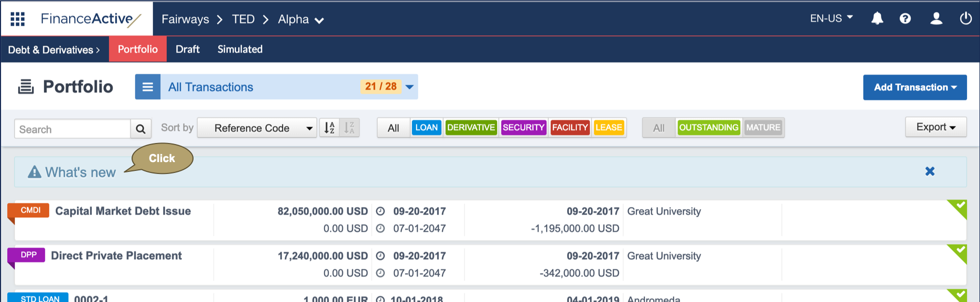Open the Reference Code sort dropdown
This screenshot has width=980, height=302.
257,128
